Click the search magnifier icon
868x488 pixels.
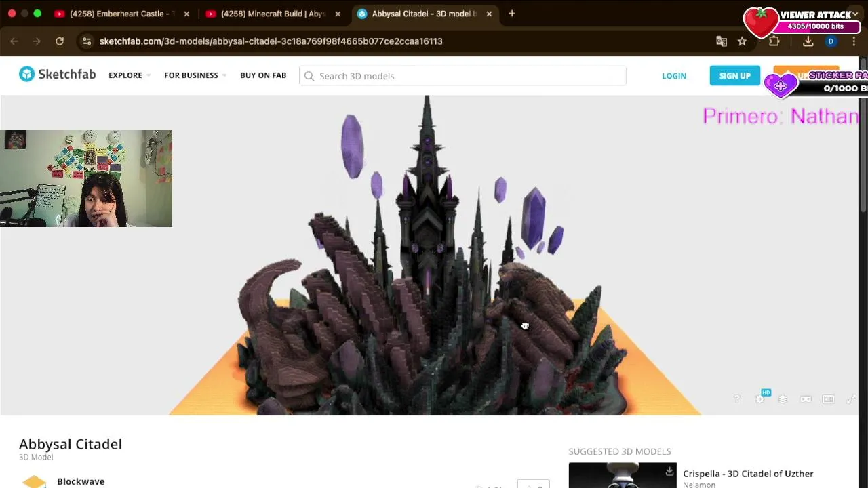click(x=309, y=76)
